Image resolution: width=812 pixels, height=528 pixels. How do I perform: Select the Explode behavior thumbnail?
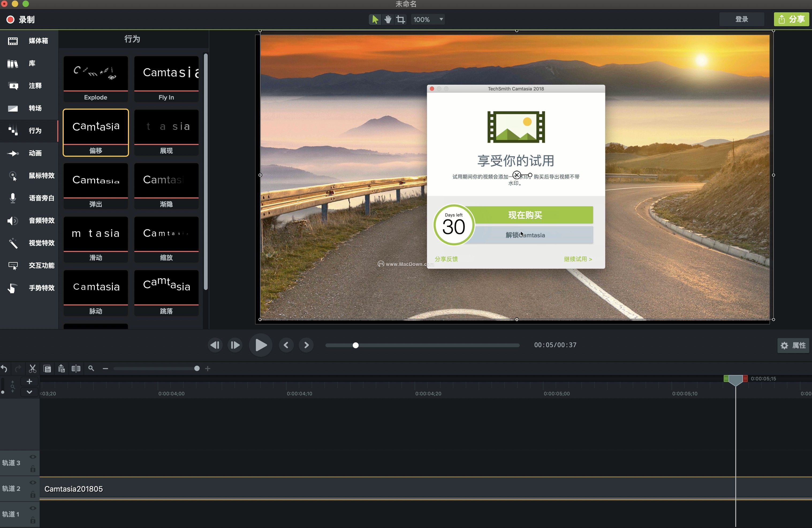[96, 79]
